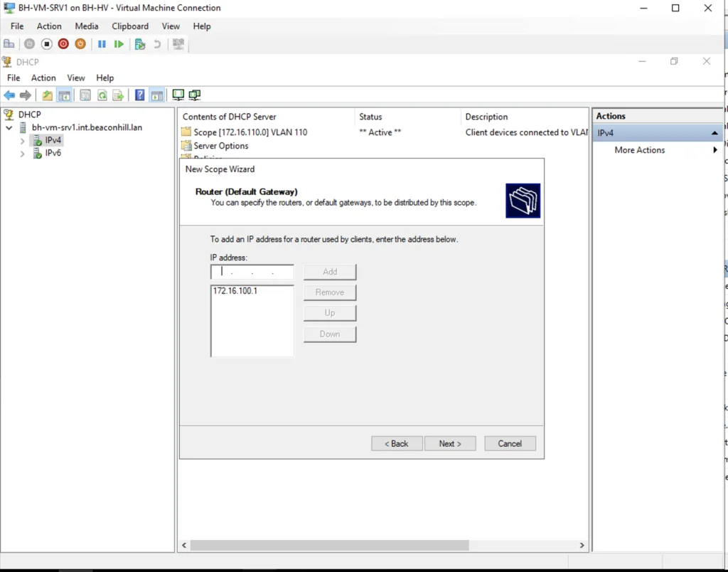The height and width of the screenshot is (572, 728).
Task: Toggle the Action pane icon
Action: point(157,95)
